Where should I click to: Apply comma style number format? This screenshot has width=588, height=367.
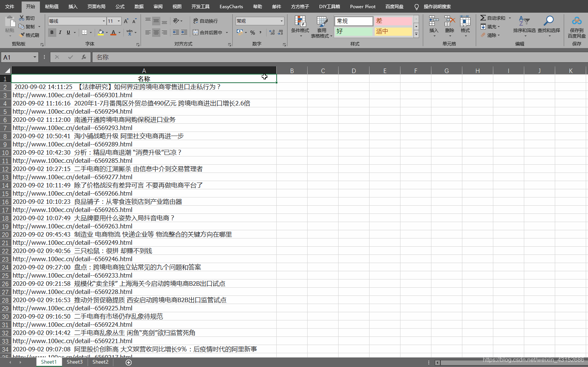[x=261, y=32]
